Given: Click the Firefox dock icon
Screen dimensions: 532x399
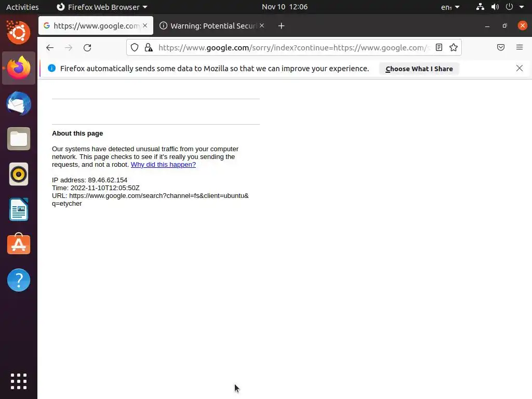Looking at the screenshot, I should point(19,68).
